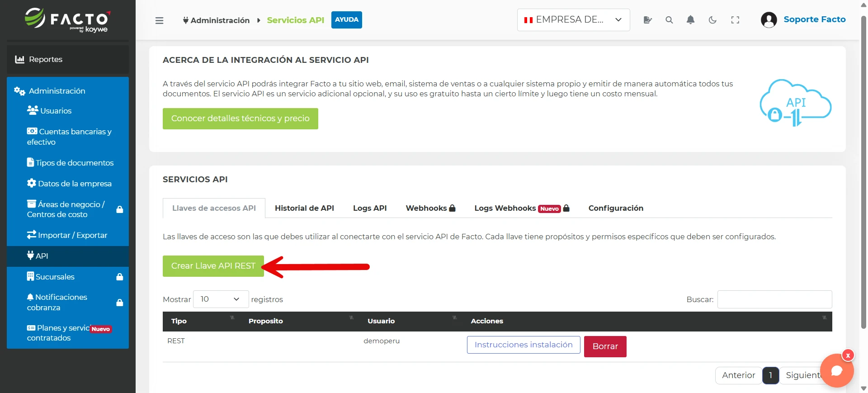Screen dimensions: 868x393
Task: Open the user avatar icon
Action: coord(769,20)
